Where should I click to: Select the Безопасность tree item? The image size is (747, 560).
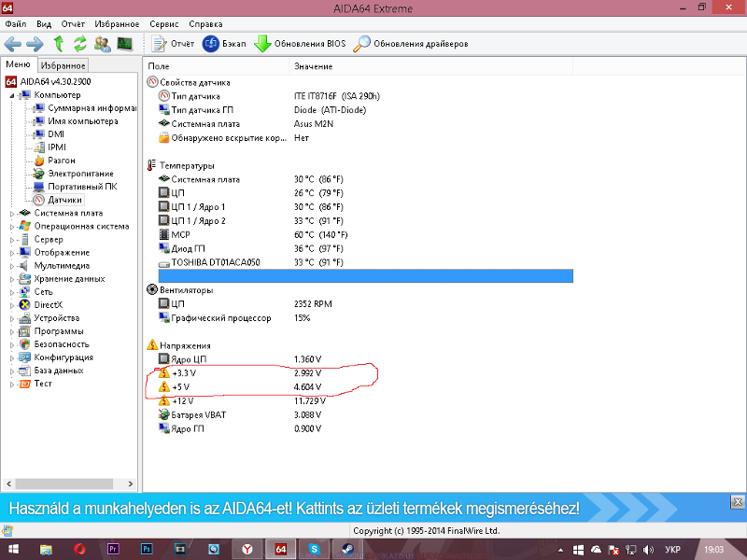tap(62, 344)
